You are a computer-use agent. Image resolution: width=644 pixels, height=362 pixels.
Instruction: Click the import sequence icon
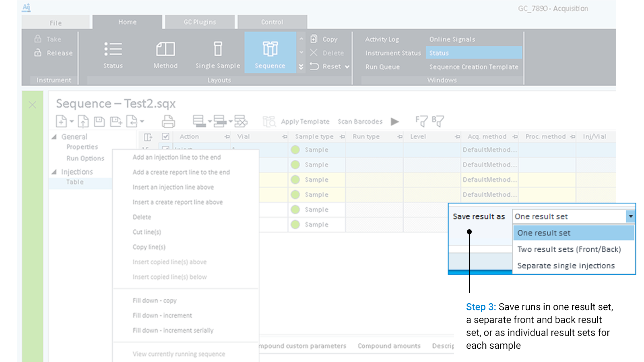tap(132, 121)
